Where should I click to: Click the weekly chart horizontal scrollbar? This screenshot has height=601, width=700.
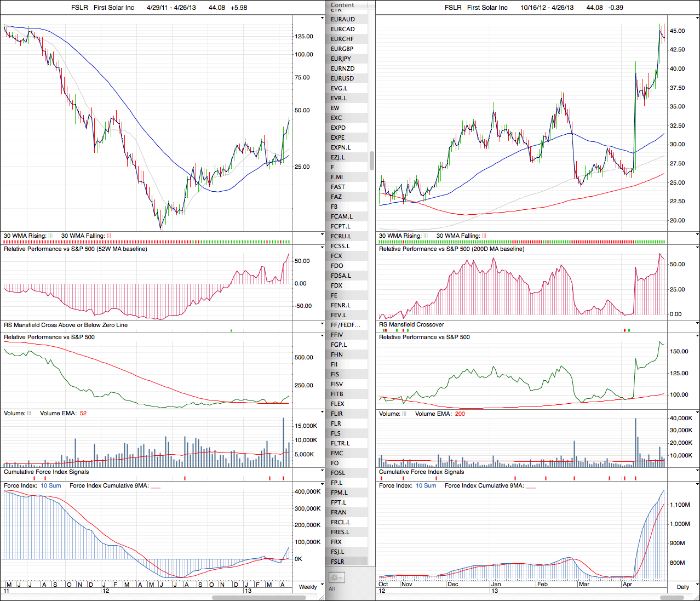(259, 597)
